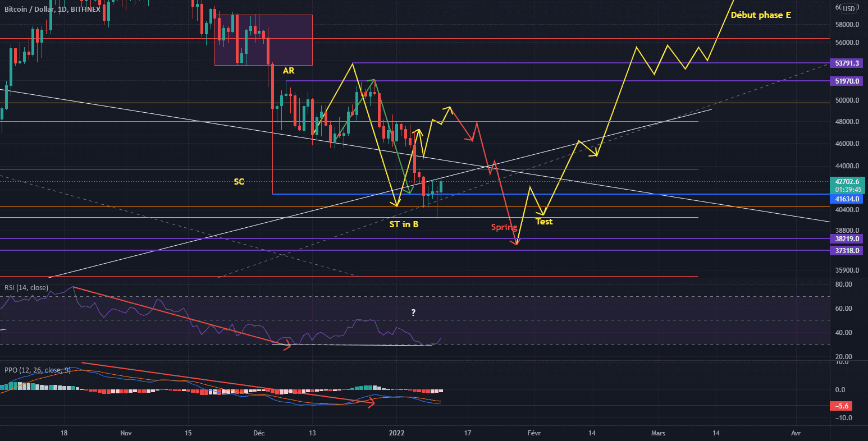Click the 37318.0 price level label
Image resolution: width=868 pixels, height=441 pixels.
[x=847, y=251]
